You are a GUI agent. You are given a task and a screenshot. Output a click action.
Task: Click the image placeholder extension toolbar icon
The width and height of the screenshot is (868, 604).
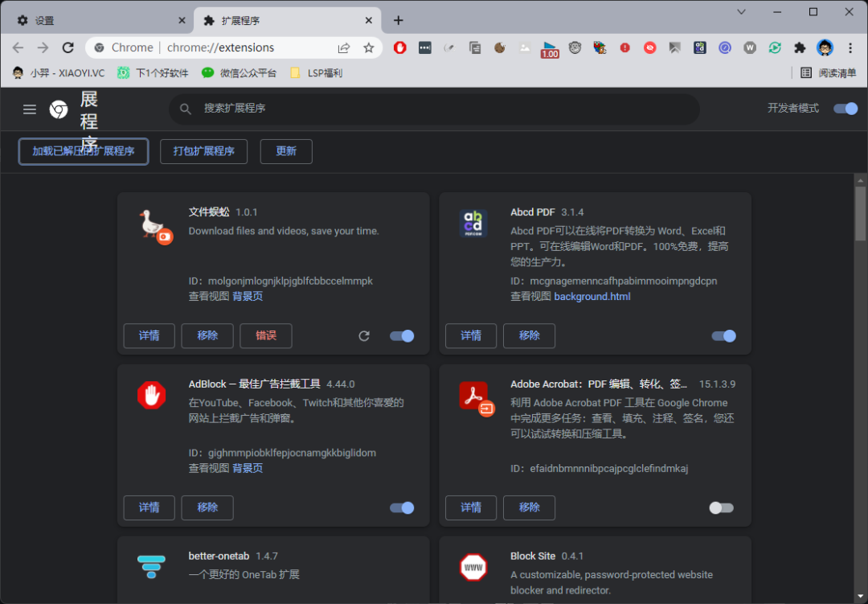pos(525,47)
